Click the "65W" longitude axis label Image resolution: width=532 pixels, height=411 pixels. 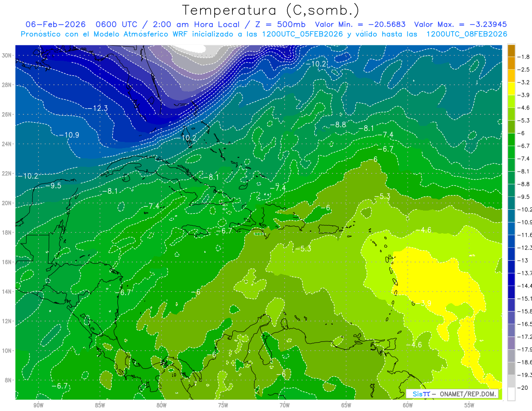click(x=346, y=406)
